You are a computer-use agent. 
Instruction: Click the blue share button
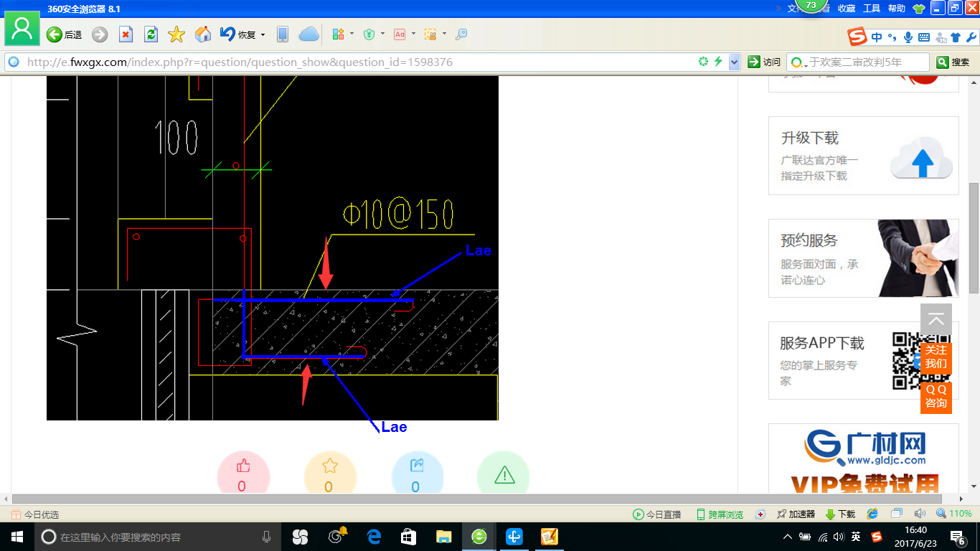(417, 474)
